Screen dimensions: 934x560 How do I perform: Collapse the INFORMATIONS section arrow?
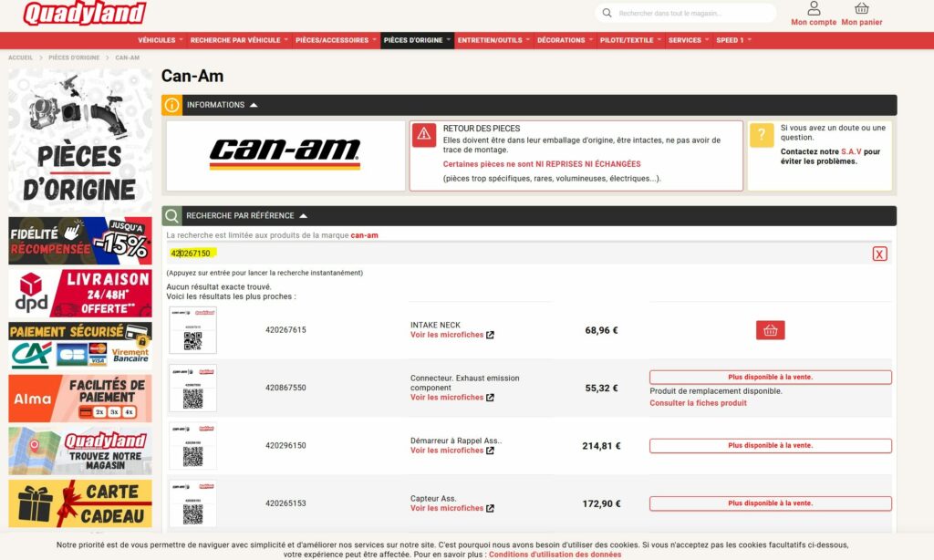pos(254,105)
